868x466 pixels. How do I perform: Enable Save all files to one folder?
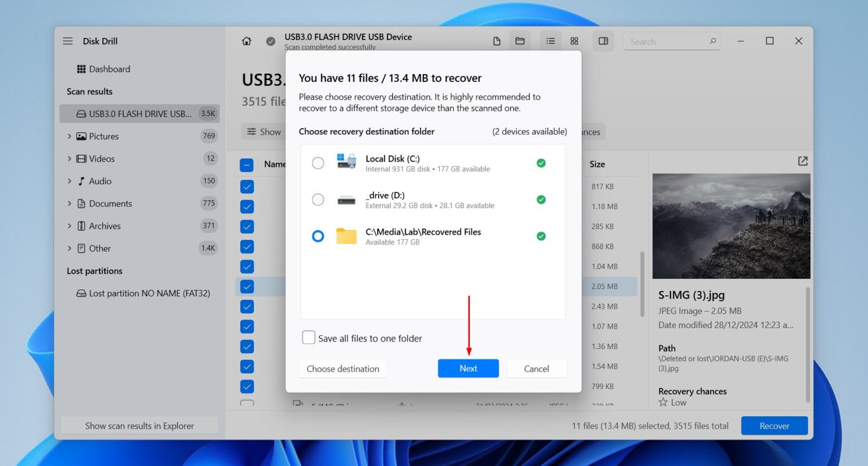pos(309,337)
